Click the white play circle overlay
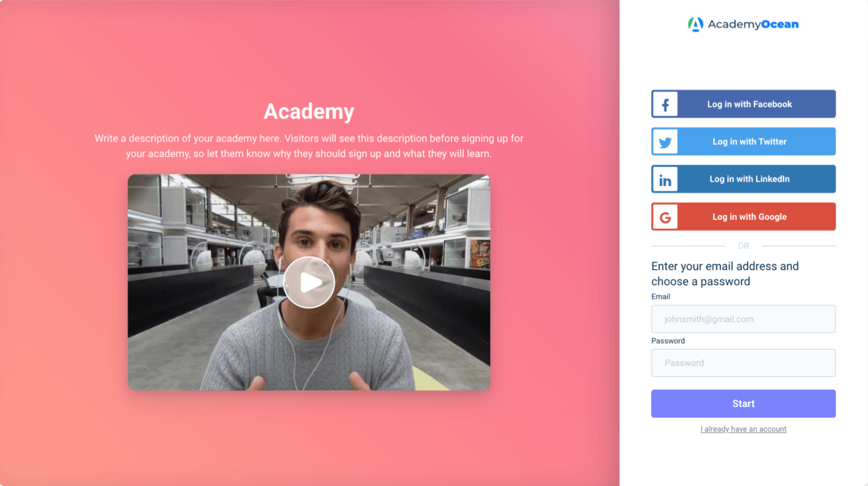Viewport: 868px width, 486px height. tap(309, 281)
